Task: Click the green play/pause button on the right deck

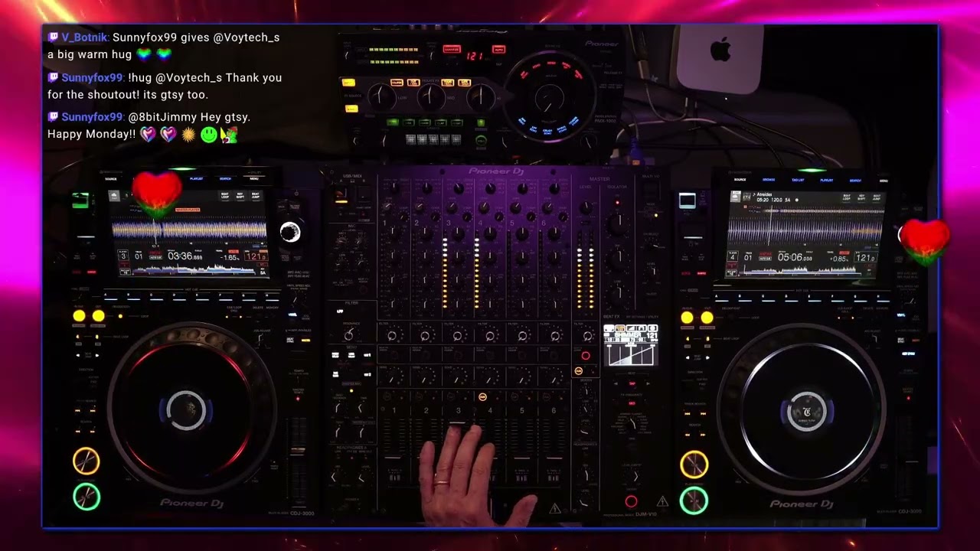Action: coord(694,500)
